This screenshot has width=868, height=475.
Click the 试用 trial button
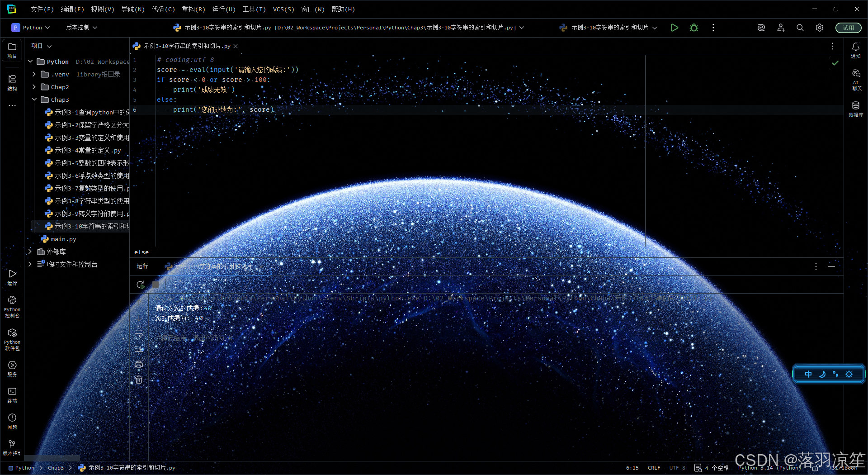pyautogui.click(x=849, y=28)
